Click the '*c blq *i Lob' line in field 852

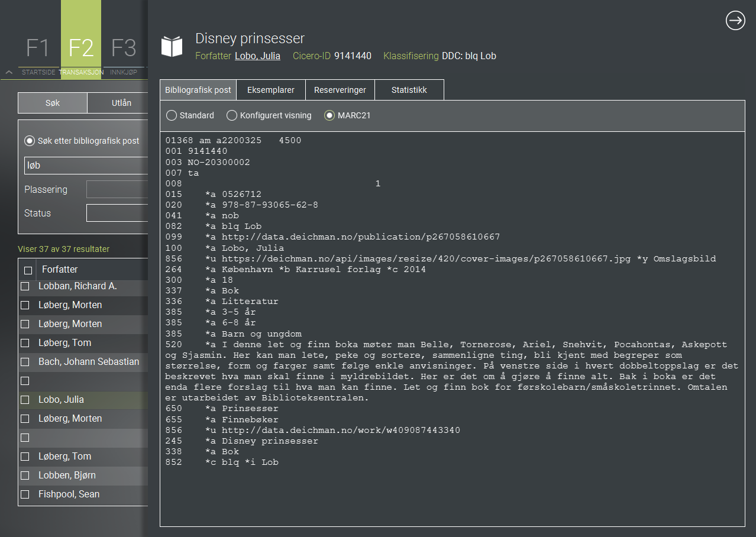pos(242,462)
